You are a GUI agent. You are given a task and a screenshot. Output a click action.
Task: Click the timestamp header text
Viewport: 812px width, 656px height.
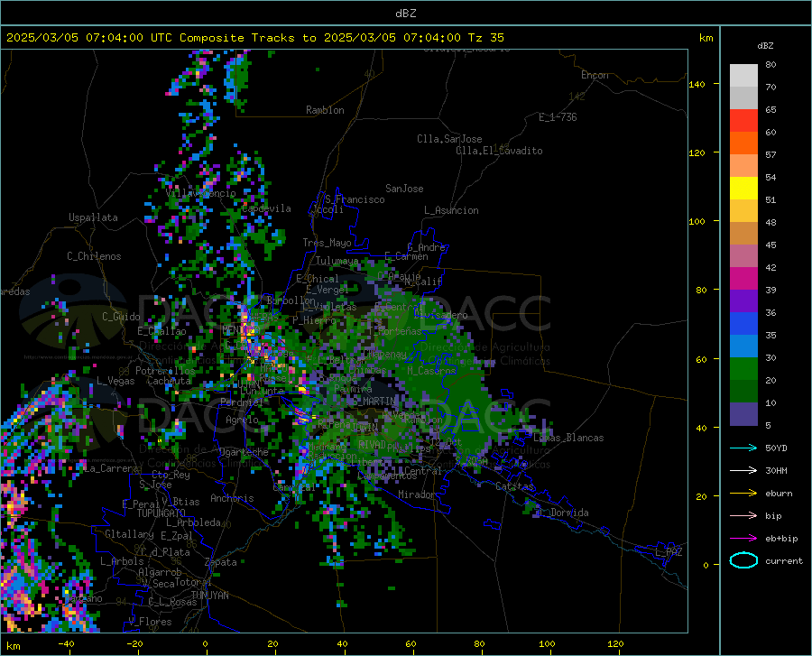click(x=254, y=38)
